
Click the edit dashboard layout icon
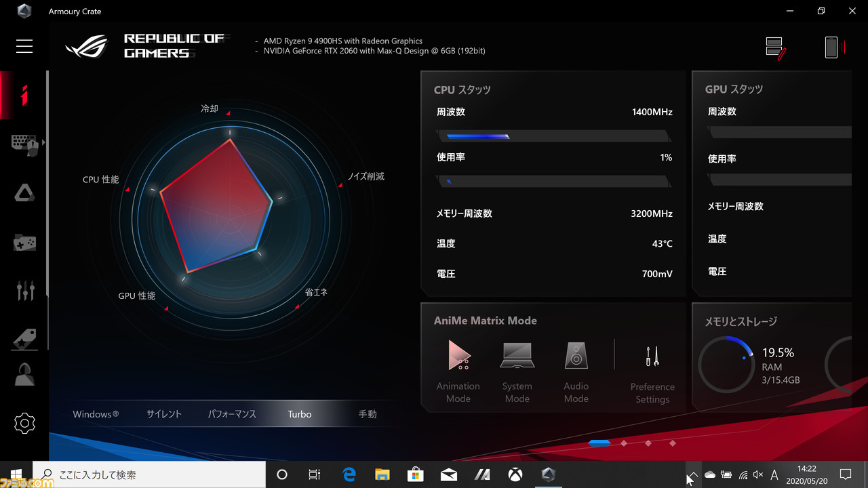click(x=775, y=47)
